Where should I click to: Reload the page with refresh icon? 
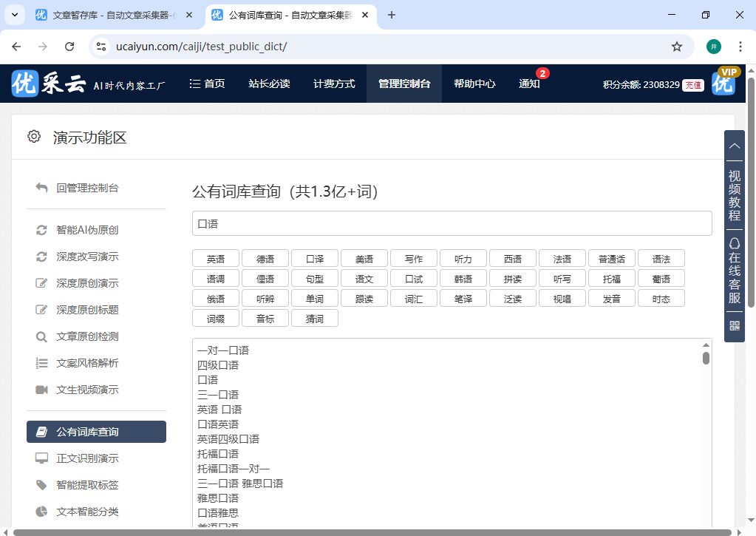point(69,47)
